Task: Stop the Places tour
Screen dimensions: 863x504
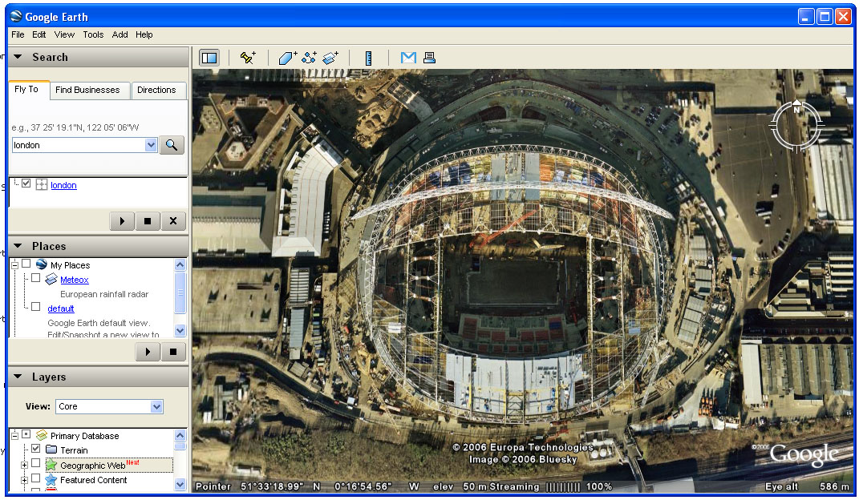Action: (x=172, y=352)
